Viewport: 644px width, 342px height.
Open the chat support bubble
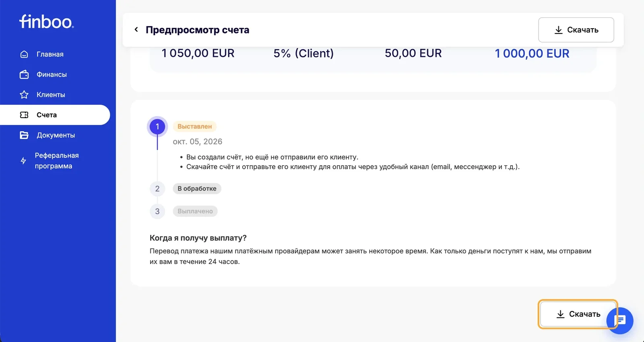point(620,321)
